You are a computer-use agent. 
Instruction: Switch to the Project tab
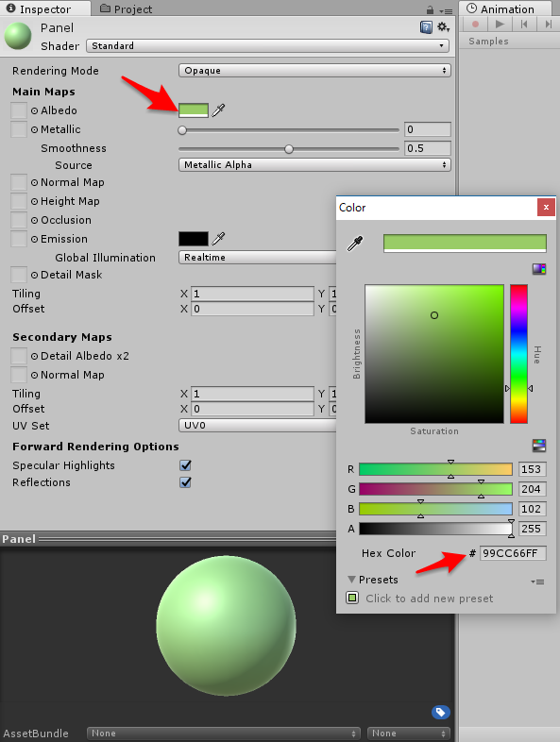click(x=127, y=9)
